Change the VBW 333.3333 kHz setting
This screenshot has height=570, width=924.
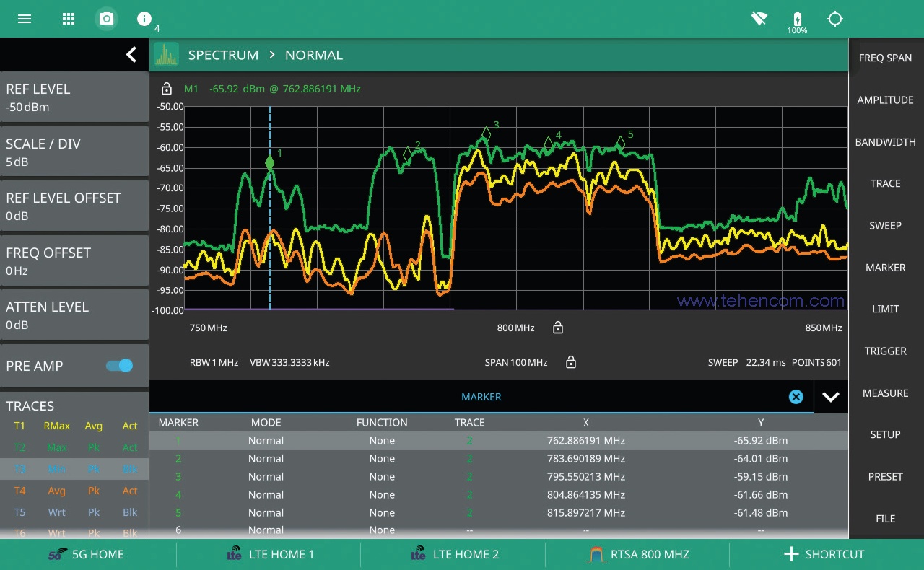(x=289, y=362)
